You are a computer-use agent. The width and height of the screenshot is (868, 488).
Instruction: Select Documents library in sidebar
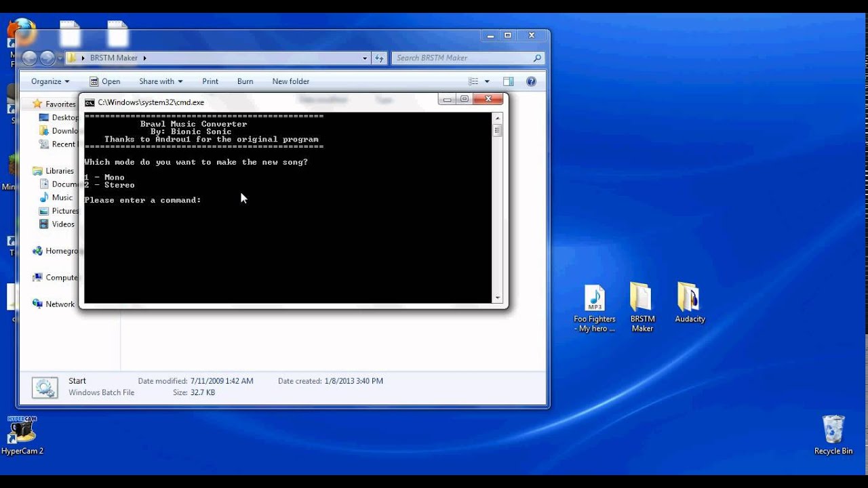click(x=58, y=184)
